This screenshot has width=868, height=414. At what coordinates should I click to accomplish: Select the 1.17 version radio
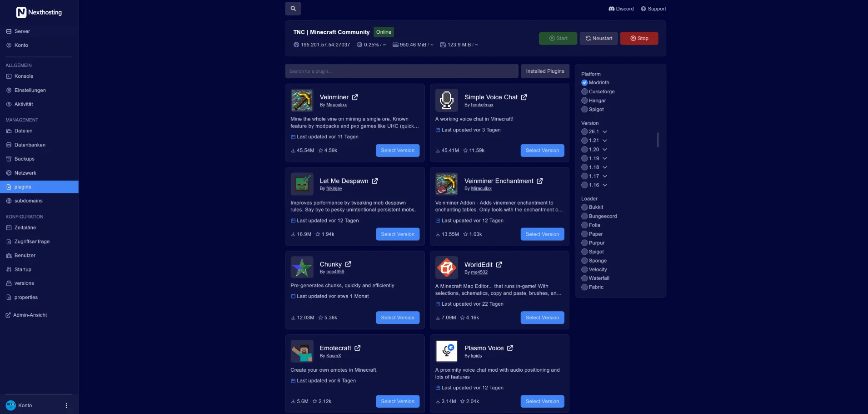584,176
